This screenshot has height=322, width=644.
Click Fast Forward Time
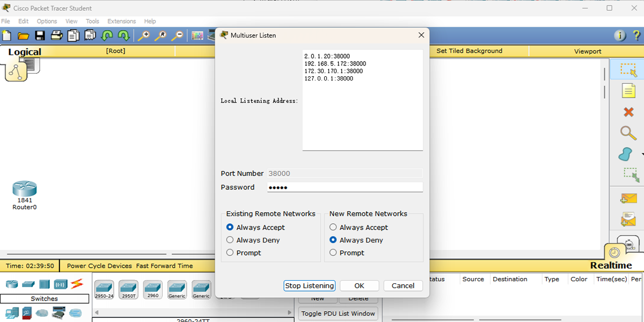(x=164, y=266)
